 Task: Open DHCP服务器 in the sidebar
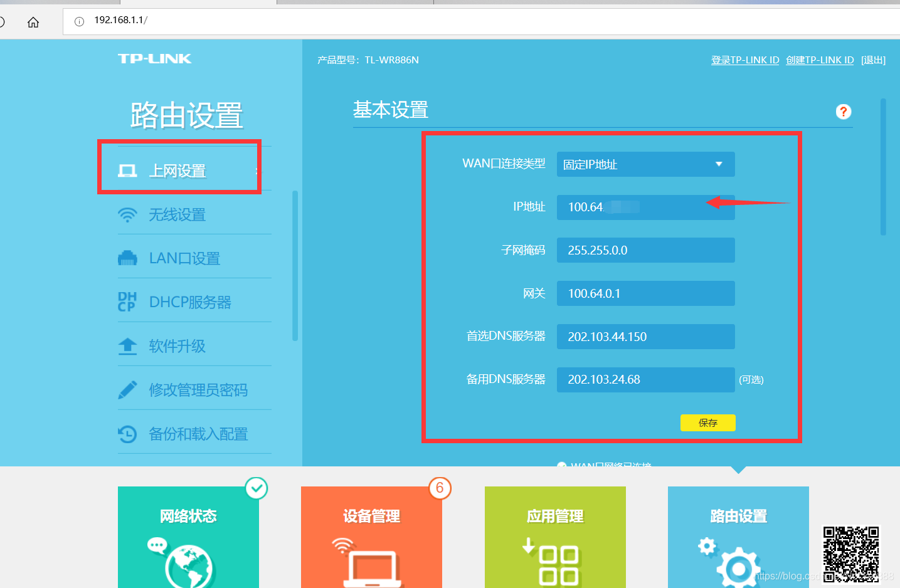click(x=194, y=302)
